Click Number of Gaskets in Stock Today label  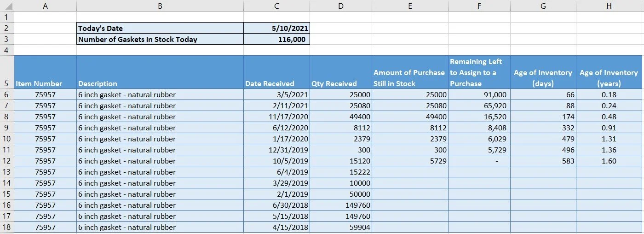coord(160,39)
